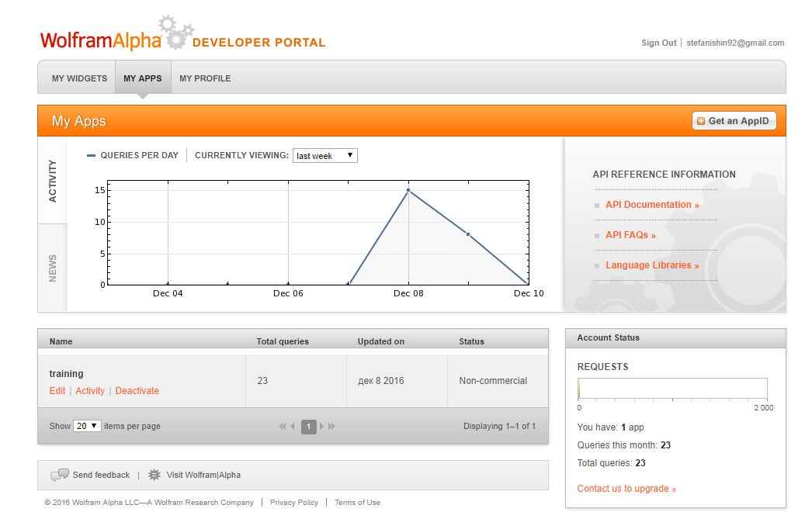Click the 'You have: 1 app' text
The image size is (812, 512).
pos(611,427)
